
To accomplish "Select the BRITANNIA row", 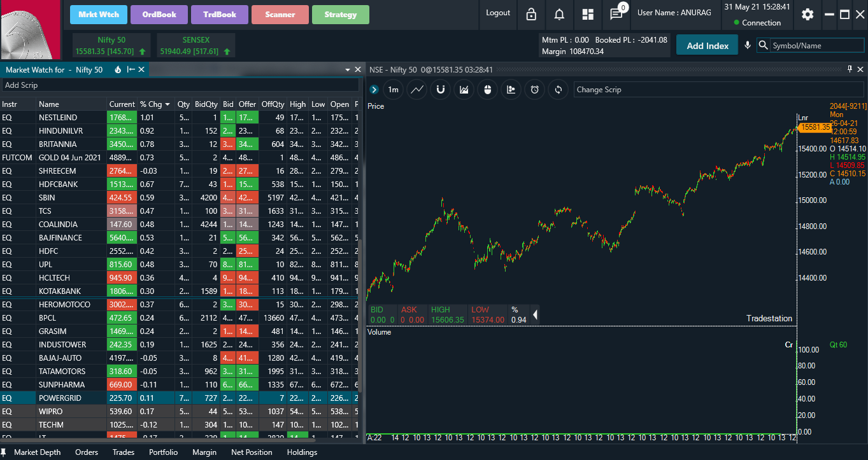I will pyautogui.click(x=180, y=144).
